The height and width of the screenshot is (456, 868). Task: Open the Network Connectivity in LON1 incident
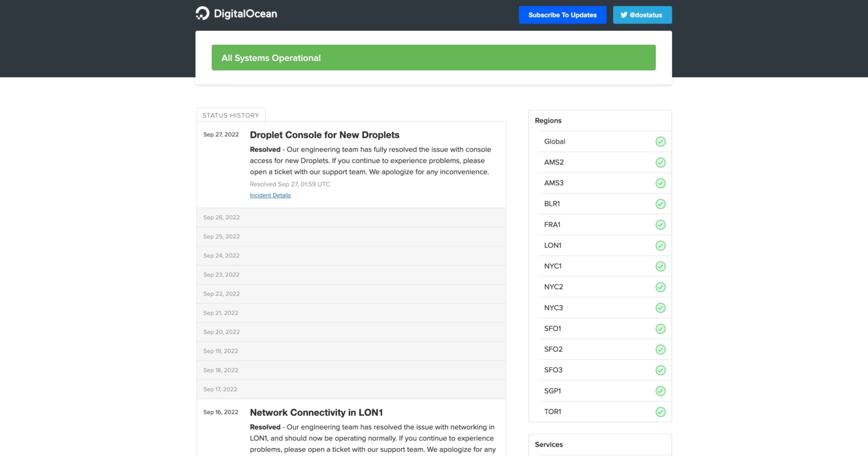(316, 413)
